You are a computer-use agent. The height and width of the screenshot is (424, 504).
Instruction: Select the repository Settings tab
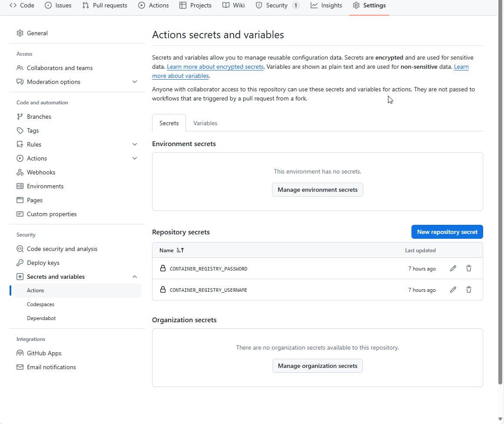coord(369,6)
